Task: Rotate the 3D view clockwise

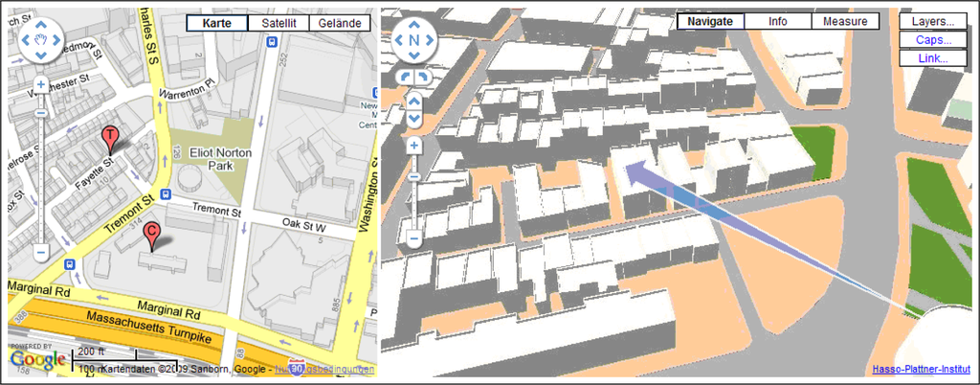Action: pos(422,77)
